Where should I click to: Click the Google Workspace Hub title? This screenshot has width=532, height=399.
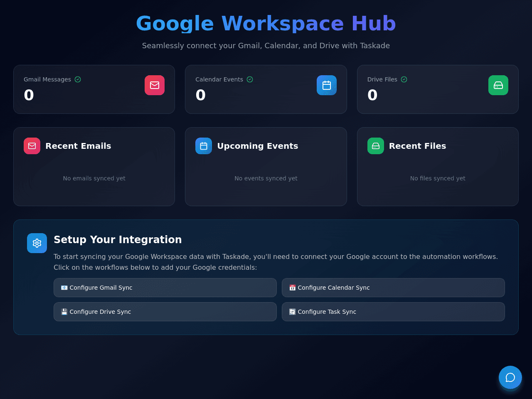tap(266, 23)
